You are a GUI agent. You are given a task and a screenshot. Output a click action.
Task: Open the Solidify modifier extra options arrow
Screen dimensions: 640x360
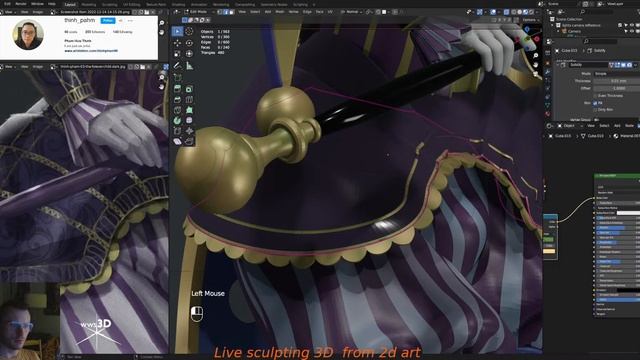pyautogui.click(x=636, y=65)
